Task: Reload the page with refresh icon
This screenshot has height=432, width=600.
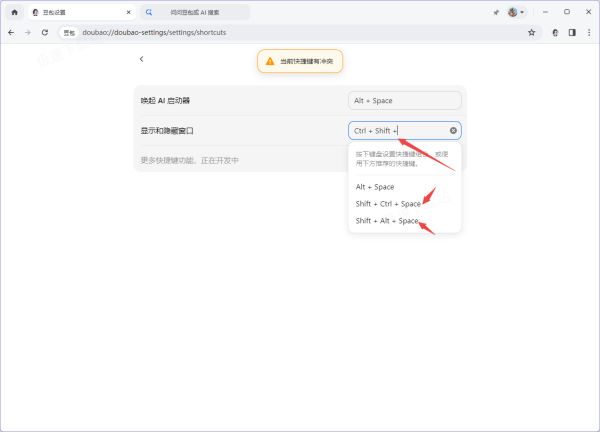Action: (x=46, y=32)
